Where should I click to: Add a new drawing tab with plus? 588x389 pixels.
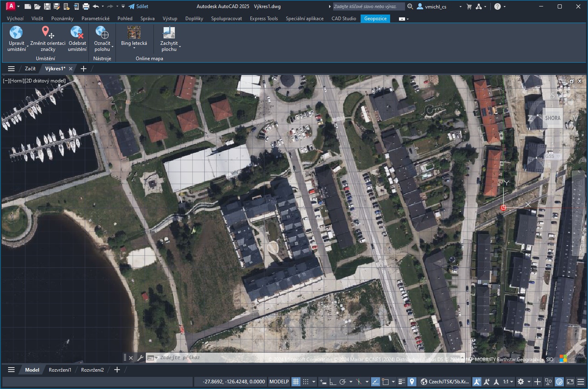[x=84, y=69]
